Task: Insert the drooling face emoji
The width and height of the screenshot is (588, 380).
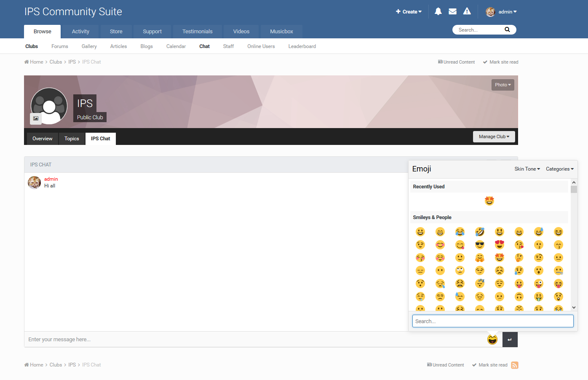Action: 420,297
